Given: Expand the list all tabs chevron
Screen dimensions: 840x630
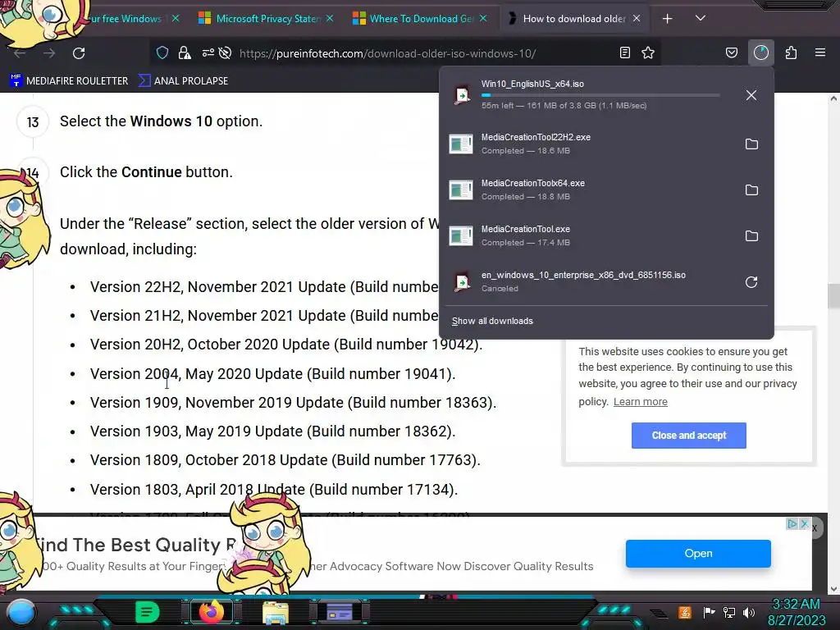Looking at the screenshot, I should [701, 18].
